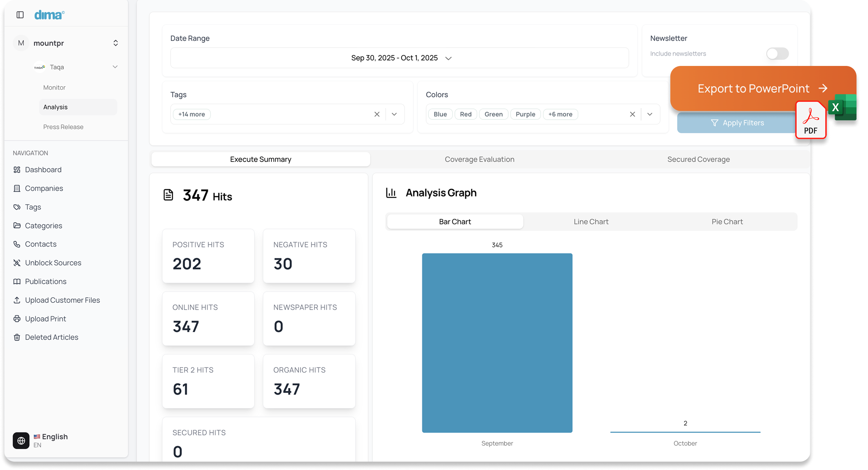Toggle the sidebar collapse icon

pyautogui.click(x=20, y=15)
